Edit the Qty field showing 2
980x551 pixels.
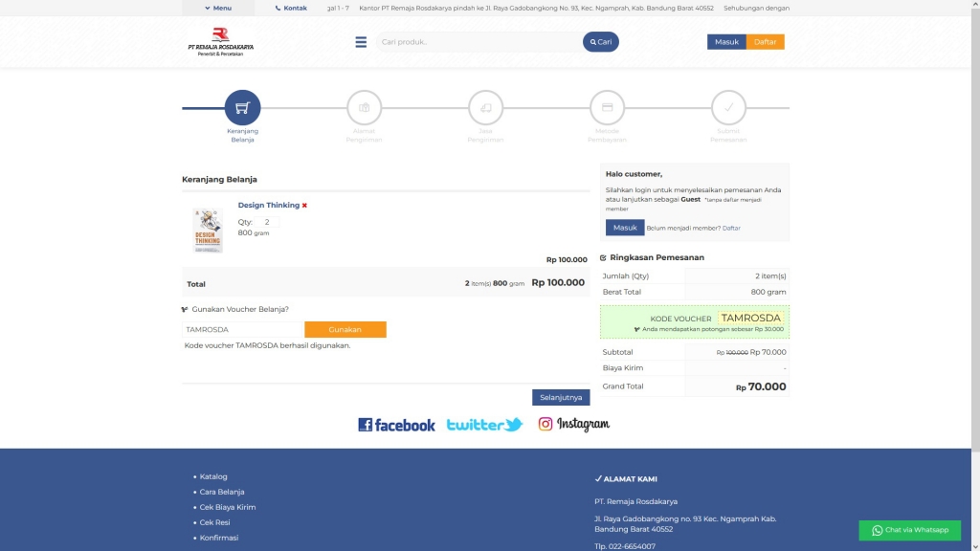267,222
